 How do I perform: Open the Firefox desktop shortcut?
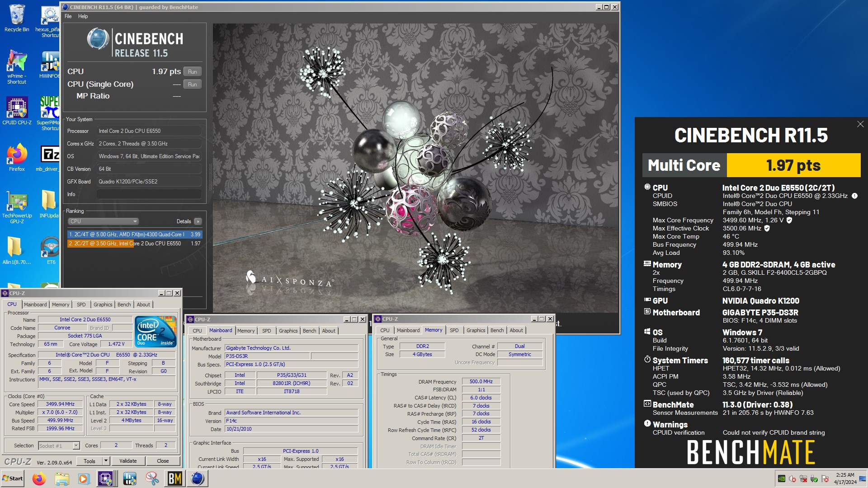pyautogui.click(x=17, y=158)
